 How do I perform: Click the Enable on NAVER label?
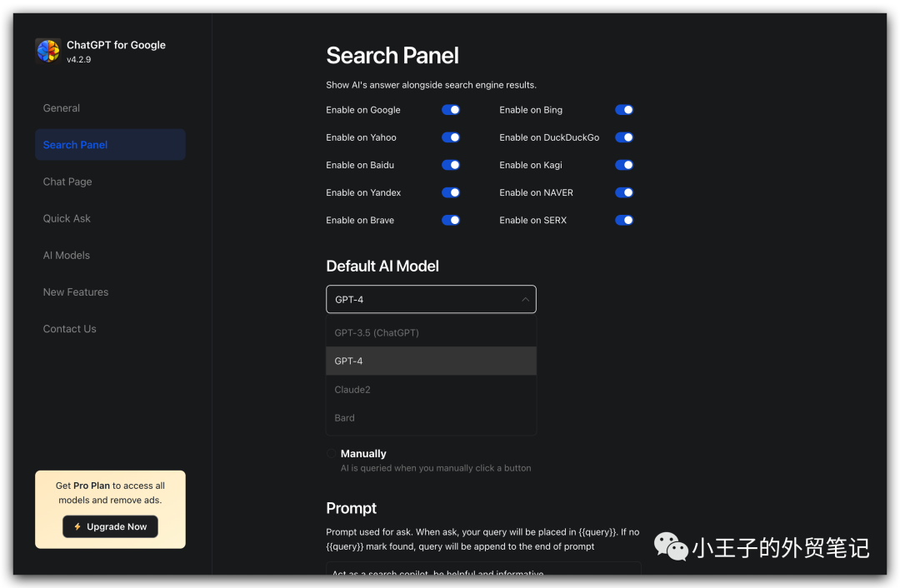click(536, 192)
